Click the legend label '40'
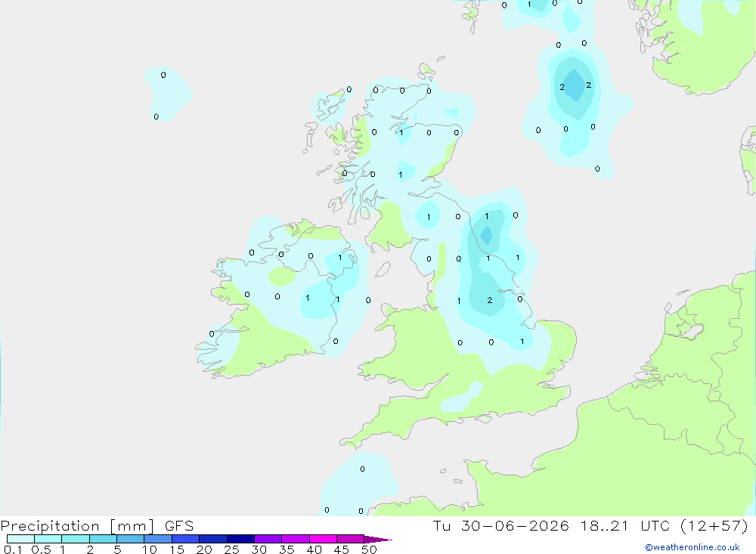This screenshot has width=756, height=554. (x=314, y=549)
